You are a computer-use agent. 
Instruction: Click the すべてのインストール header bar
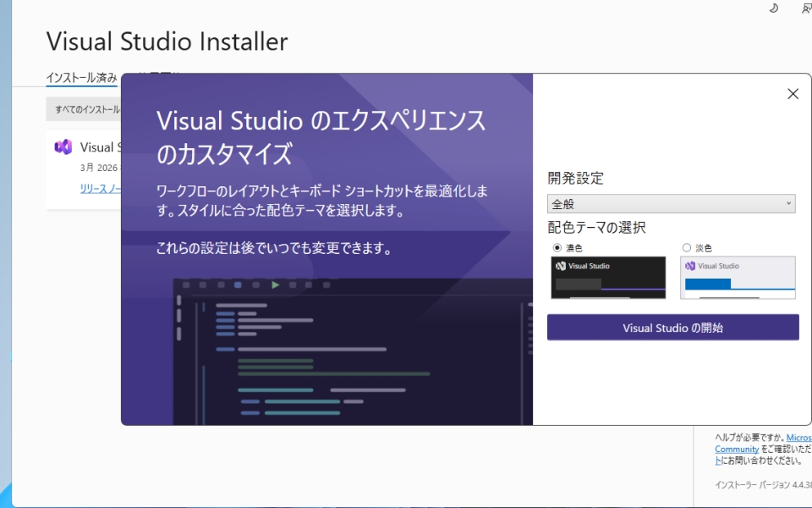[x=85, y=109]
